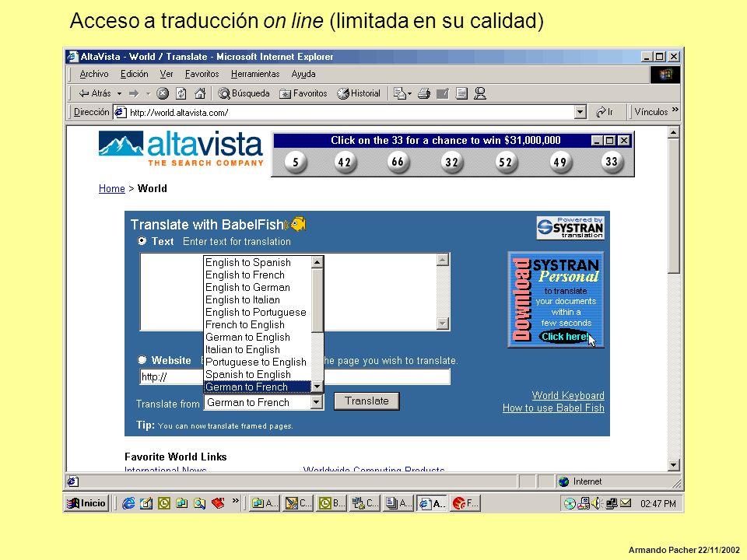The image size is (747, 560).
Task: Expand the quick launch overflow chevron
Action: coord(235,500)
